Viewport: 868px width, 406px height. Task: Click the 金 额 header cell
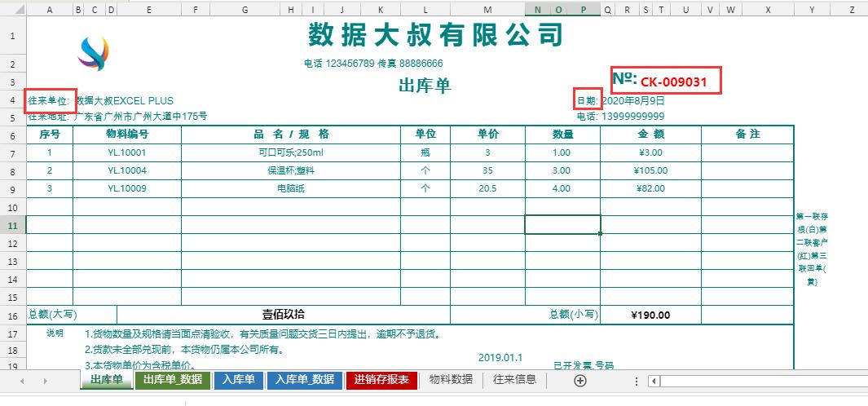pyautogui.click(x=651, y=135)
